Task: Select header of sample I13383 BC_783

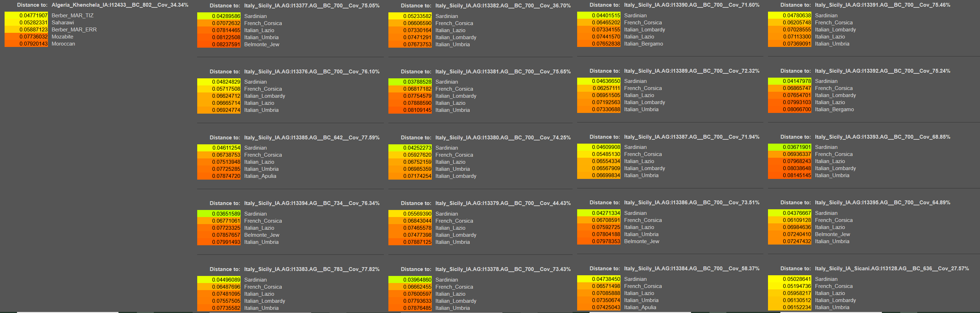Action: click(x=311, y=269)
